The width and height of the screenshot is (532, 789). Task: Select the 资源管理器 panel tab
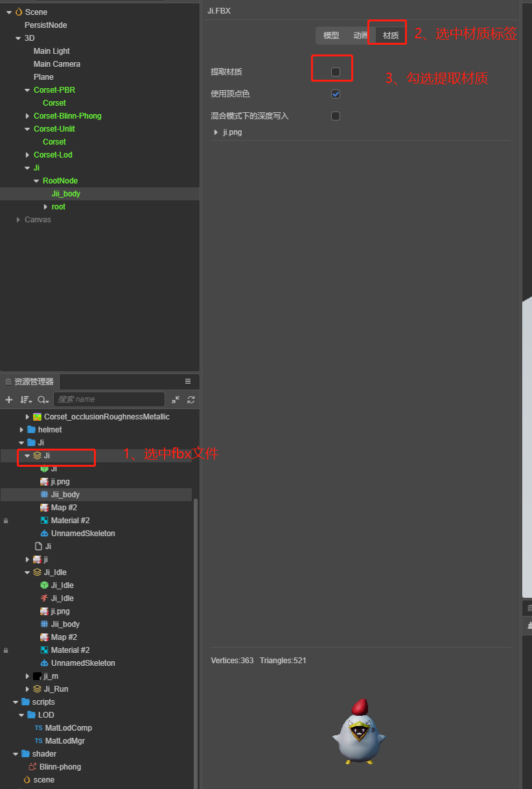click(29, 381)
